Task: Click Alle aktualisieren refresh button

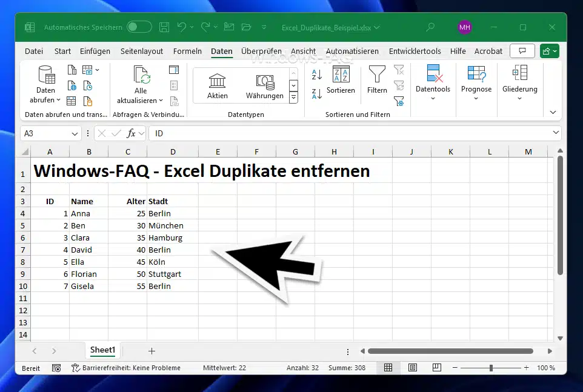Action: pyautogui.click(x=140, y=85)
